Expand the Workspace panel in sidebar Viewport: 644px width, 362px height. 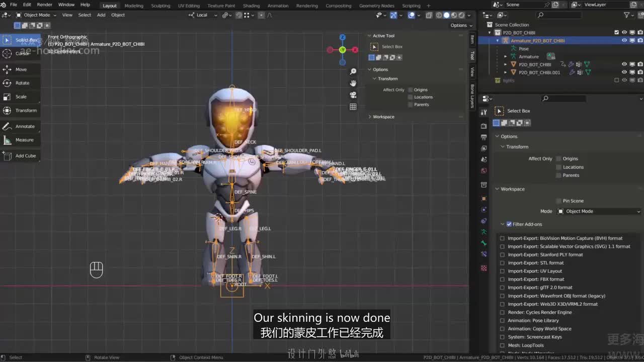click(383, 117)
